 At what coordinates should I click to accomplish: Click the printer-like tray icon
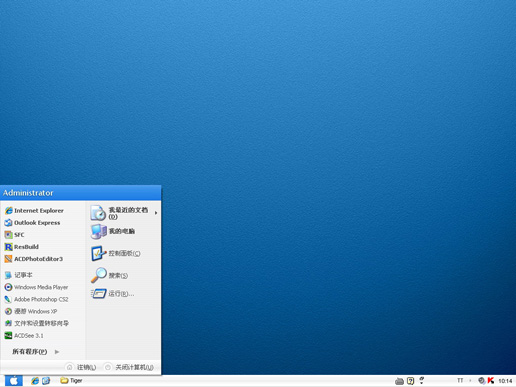point(399,381)
